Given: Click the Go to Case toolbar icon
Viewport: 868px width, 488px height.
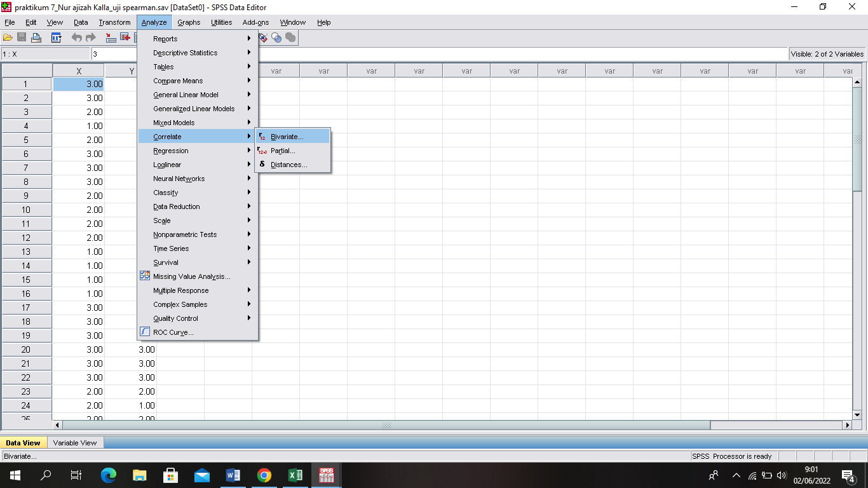Looking at the screenshot, I should [x=111, y=37].
